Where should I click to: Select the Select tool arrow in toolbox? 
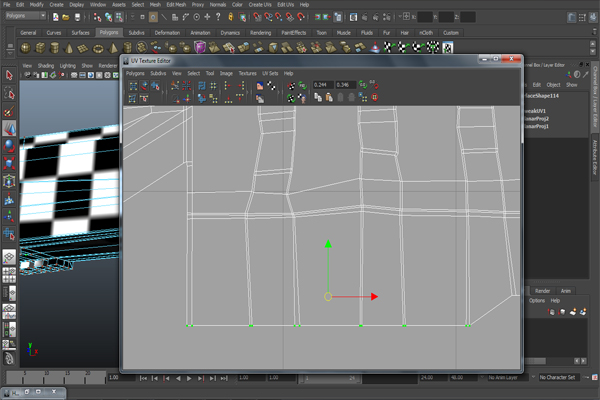(x=9, y=75)
